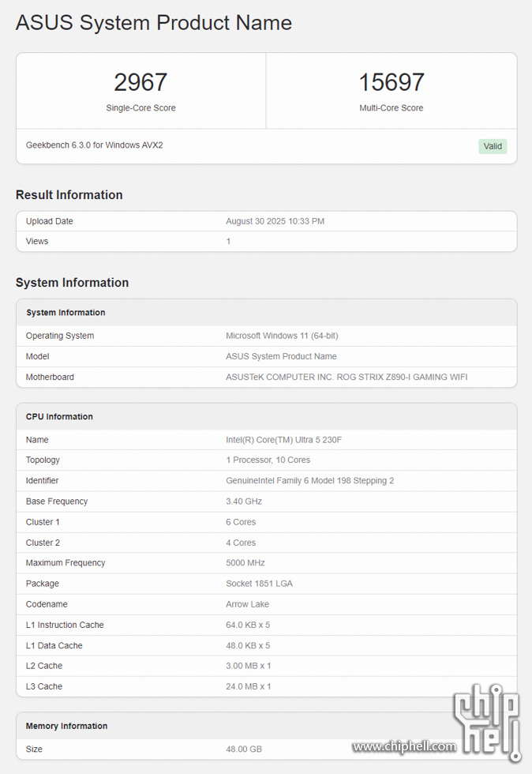Click the L2 Cache label
Screen dimensions: 532x774
pyautogui.click(x=44, y=666)
